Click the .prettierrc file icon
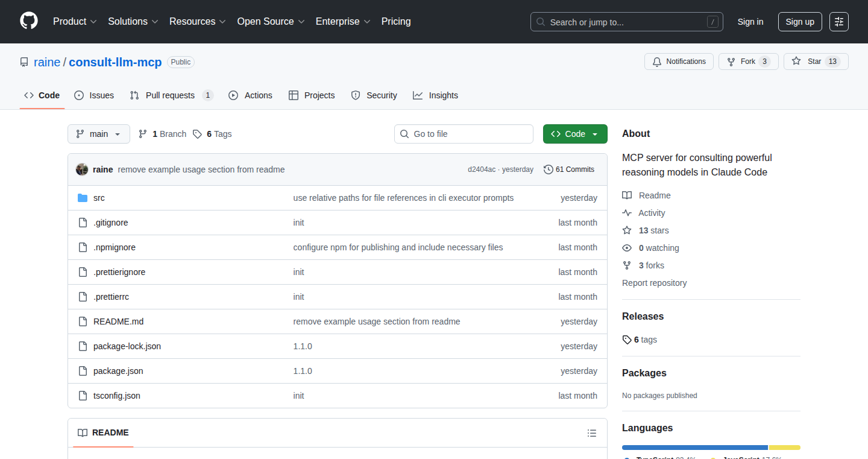The width and height of the screenshot is (868, 459). point(83,297)
